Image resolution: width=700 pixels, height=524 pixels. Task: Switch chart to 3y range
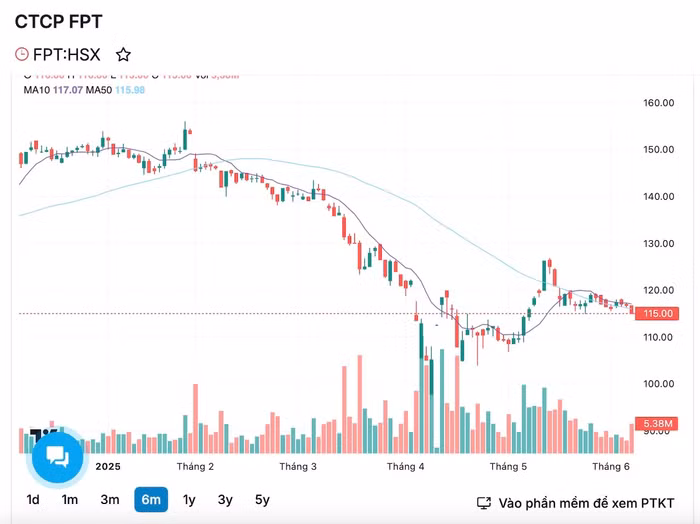pos(225,499)
